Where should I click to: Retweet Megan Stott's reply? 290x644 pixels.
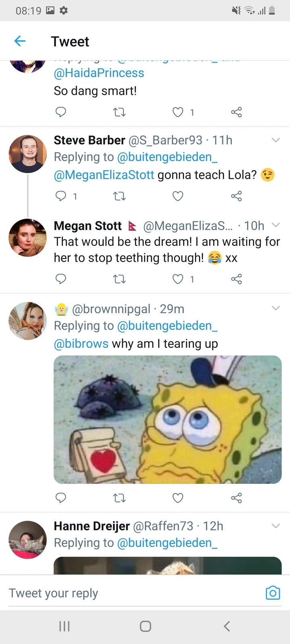coord(119,279)
